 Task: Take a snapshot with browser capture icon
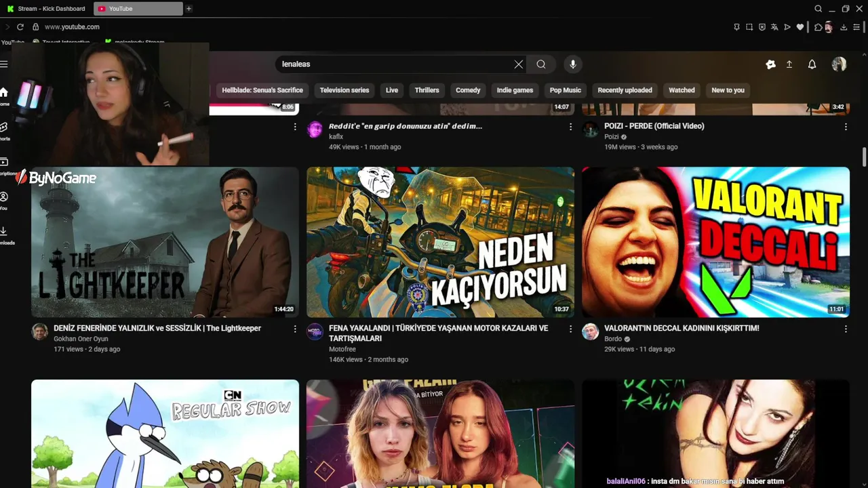pyautogui.click(x=749, y=27)
